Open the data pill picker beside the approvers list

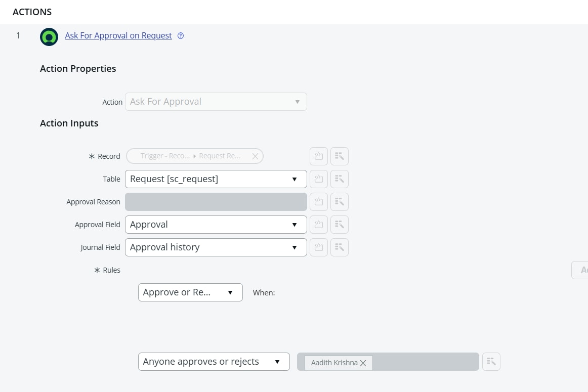coord(491,361)
